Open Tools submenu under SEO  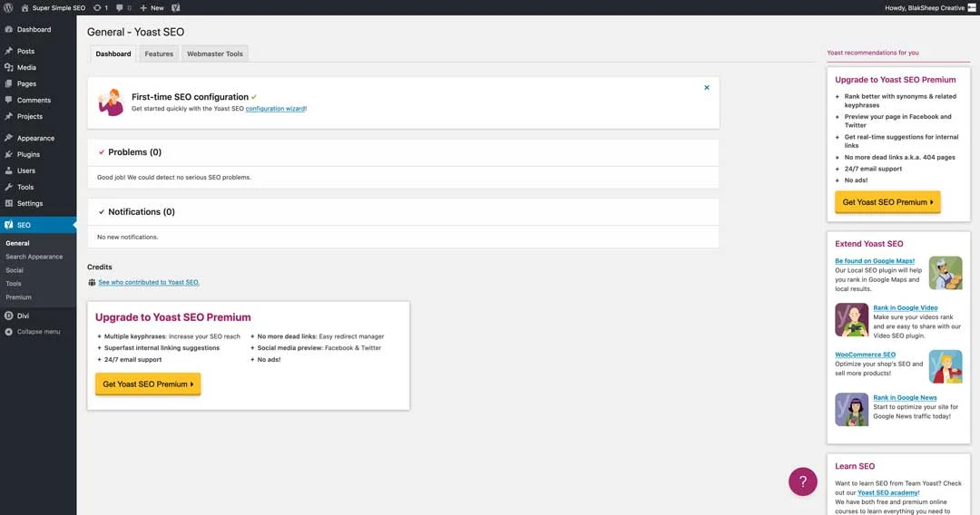[13, 284]
